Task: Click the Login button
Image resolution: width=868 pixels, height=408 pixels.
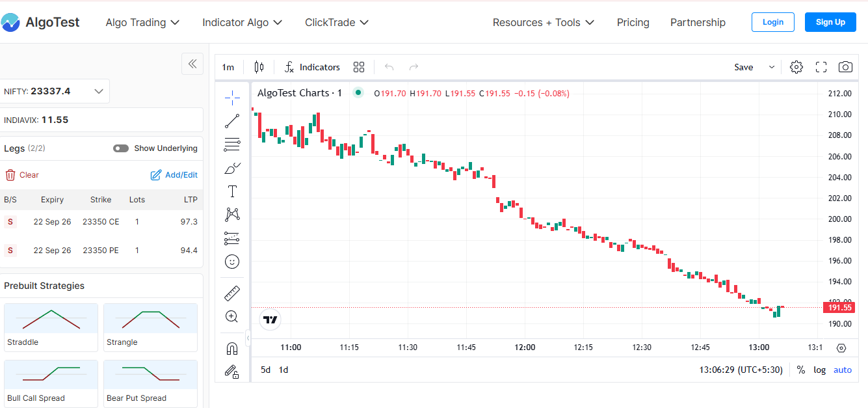Action: [773, 22]
